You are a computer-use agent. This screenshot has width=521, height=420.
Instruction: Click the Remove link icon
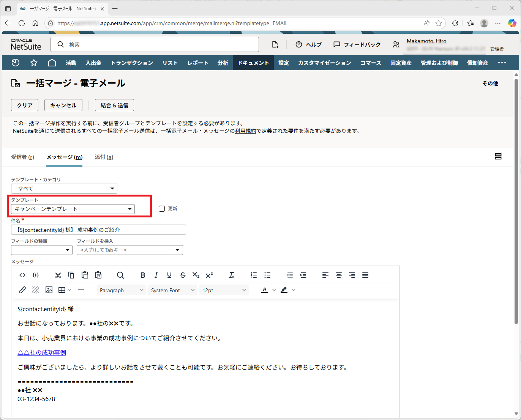pos(36,290)
